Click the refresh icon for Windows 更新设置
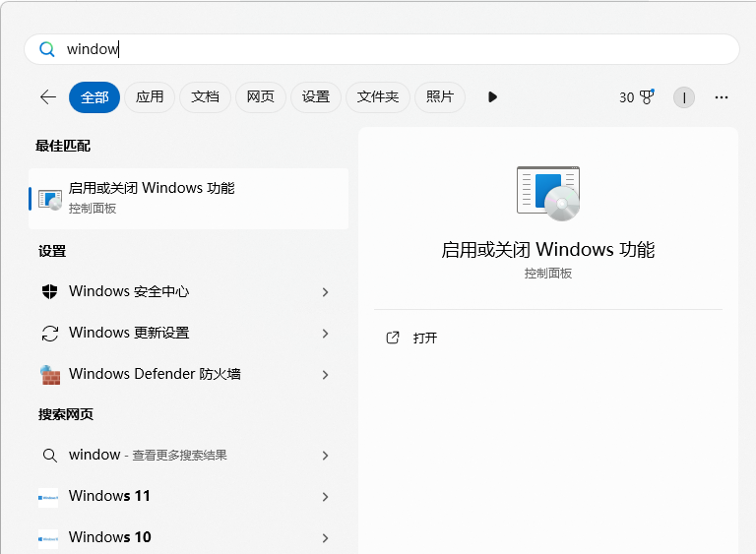 click(49, 334)
